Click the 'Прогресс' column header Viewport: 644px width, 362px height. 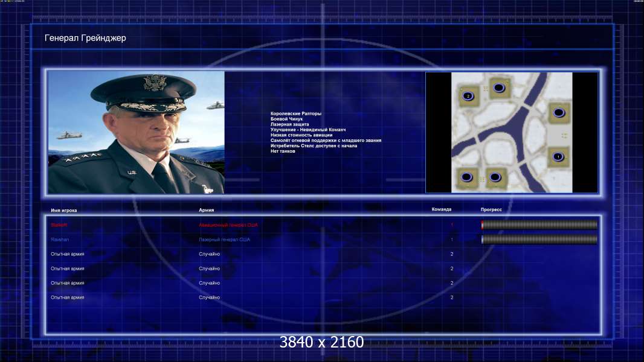click(491, 209)
